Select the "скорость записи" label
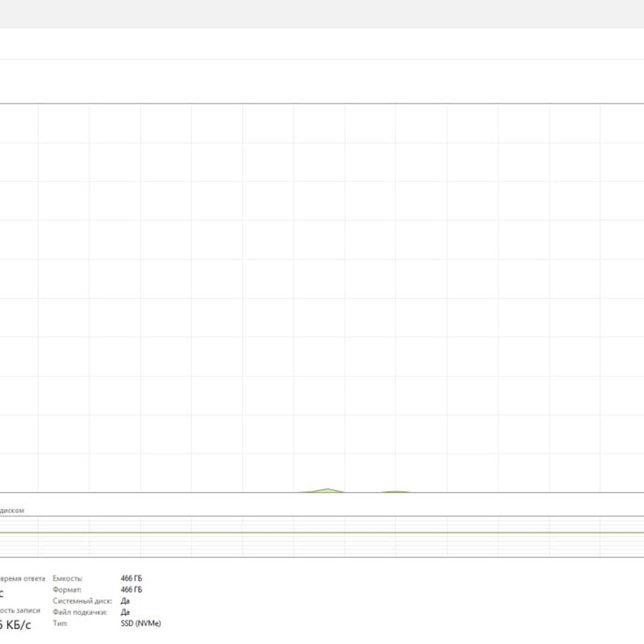The height and width of the screenshot is (644, 644). click(20, 610)
